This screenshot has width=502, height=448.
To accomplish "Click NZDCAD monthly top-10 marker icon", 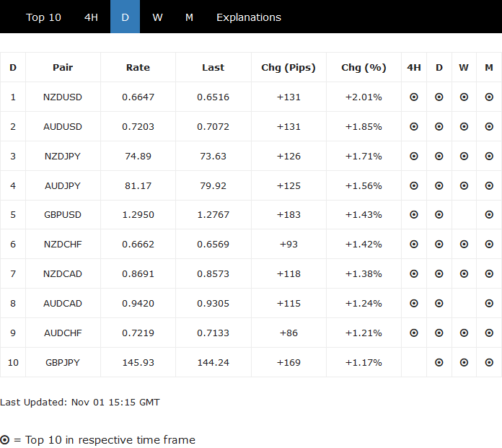I will 489,274.
